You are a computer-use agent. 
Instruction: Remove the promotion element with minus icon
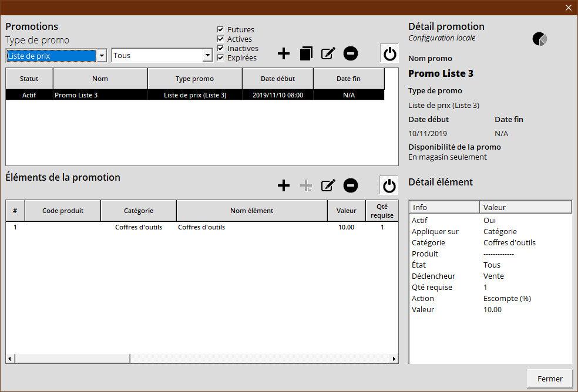pyautogui.click(x=351, y=185)
